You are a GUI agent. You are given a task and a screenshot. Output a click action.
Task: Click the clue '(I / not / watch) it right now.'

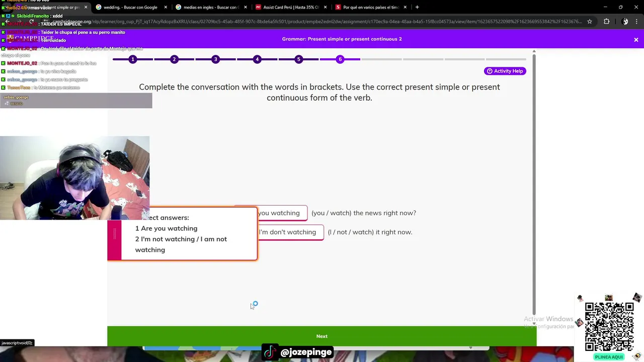pyautogui.click(x=370, y=232)
